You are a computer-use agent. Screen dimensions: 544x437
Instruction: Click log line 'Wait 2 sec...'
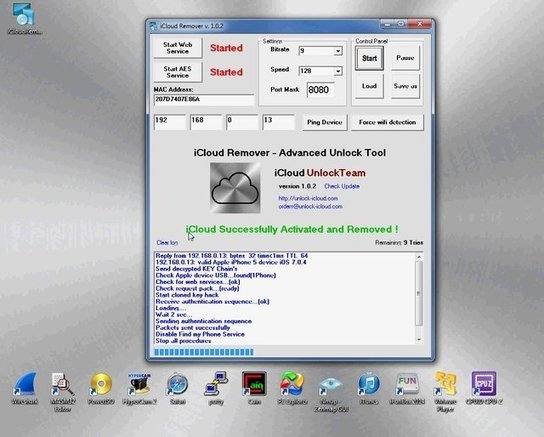click(x=173, y=315)
